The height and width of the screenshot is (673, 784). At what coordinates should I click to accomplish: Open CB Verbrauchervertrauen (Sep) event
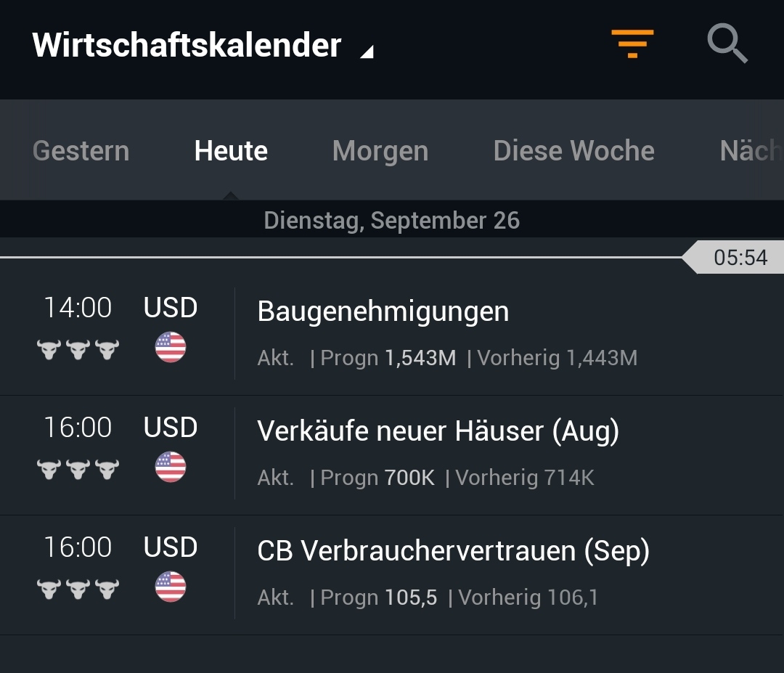point(453,551)
